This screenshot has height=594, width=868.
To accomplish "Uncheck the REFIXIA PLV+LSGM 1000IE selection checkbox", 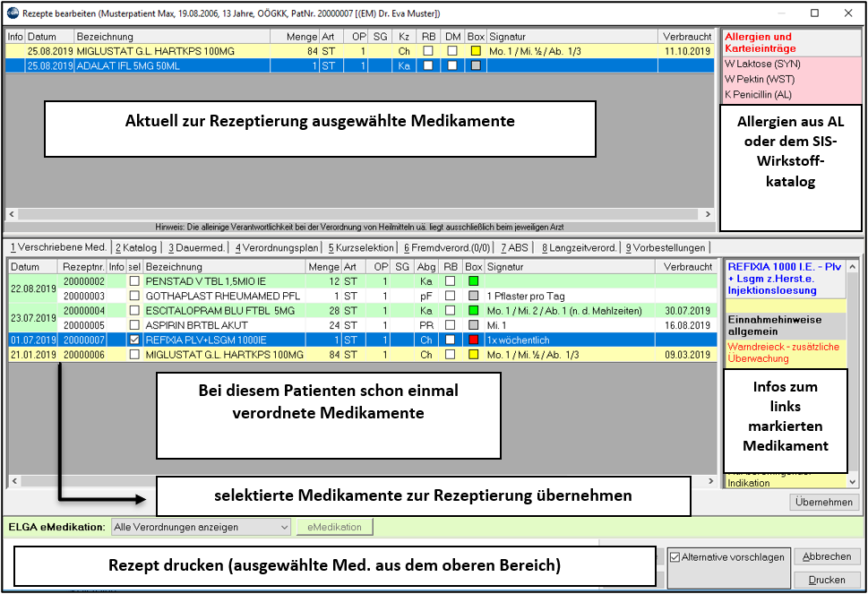I will coord(134,340).
